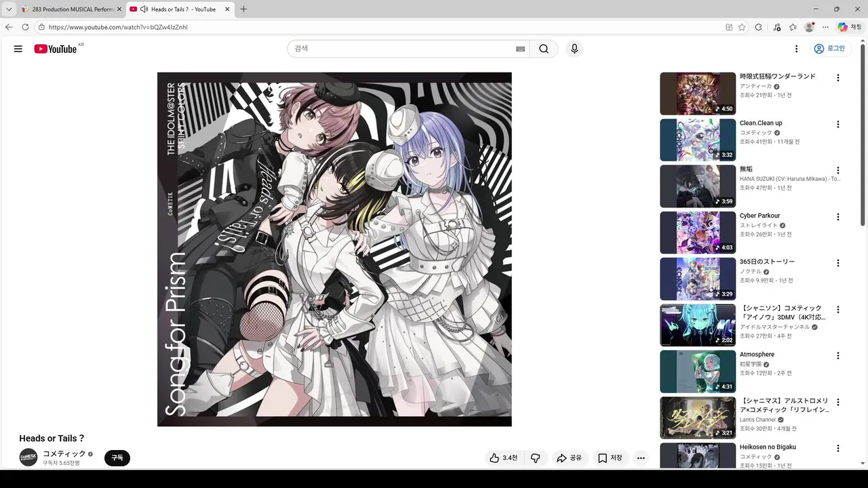This screenshot has height=488, width=868.
Task: Open the アイノウ 3DMV video thumbnail
Action: point(698,325)
